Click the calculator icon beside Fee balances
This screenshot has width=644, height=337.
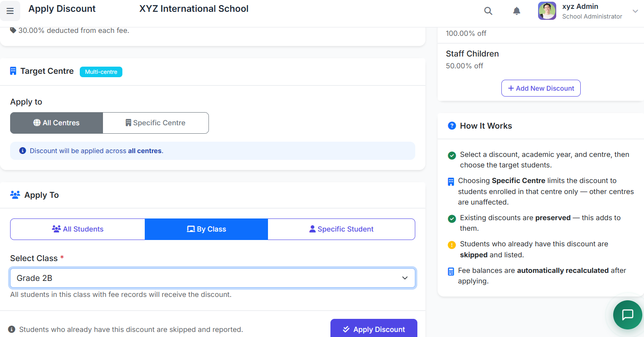point(451,272)
